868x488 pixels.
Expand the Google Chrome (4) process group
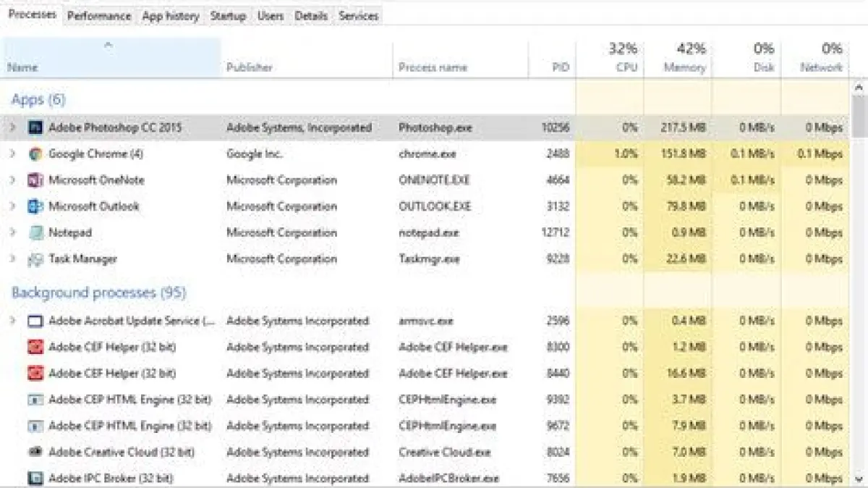coord(12,154)
